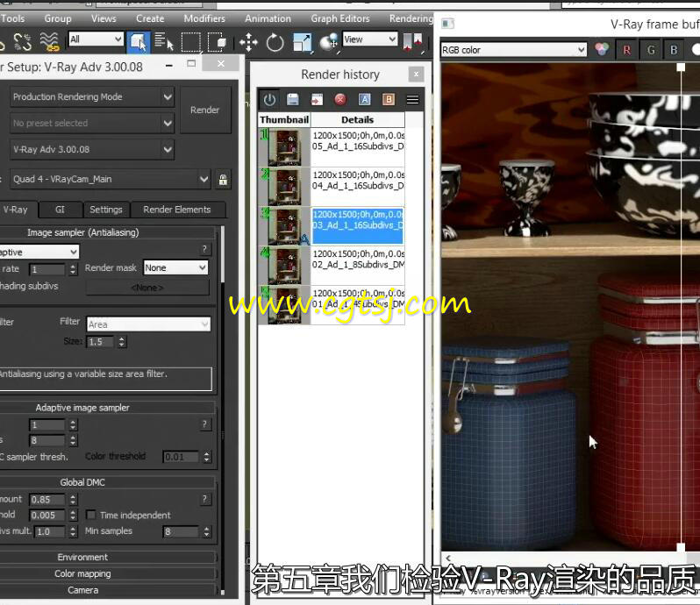This screenshot has height=605, width=700.
Task: Show help for Global DMC rollout
Action: [x=204, y=499]
